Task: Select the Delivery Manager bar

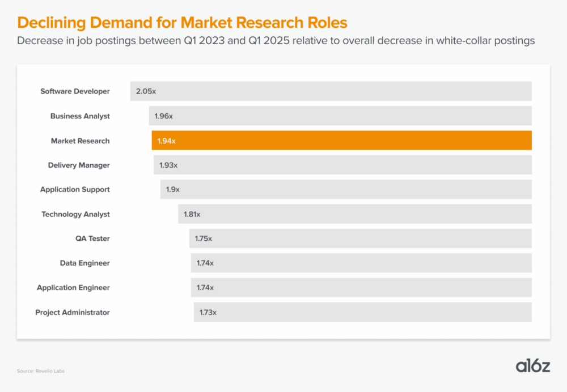Action: (342, 165)
